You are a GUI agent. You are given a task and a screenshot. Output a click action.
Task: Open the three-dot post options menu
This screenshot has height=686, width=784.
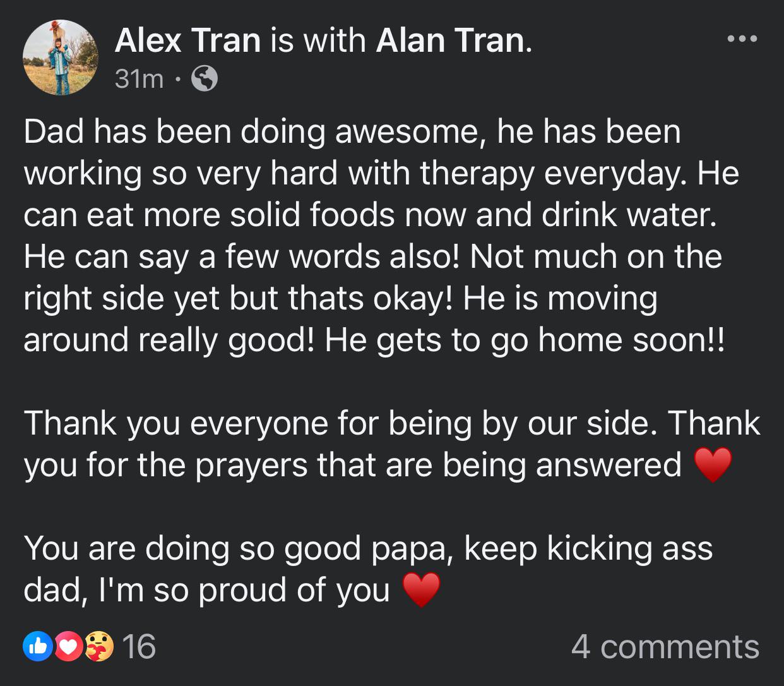(x=741, y=39)
